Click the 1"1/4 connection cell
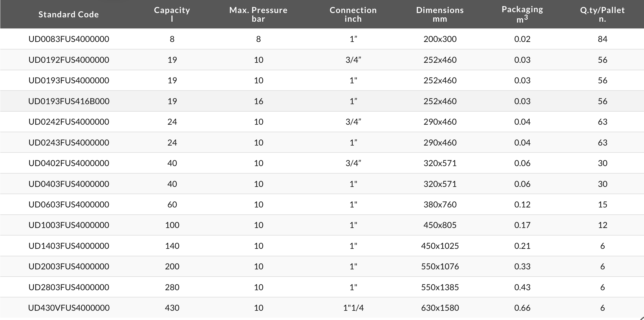Viewport: 644px width, 320px height. click(x=353, y=308)
